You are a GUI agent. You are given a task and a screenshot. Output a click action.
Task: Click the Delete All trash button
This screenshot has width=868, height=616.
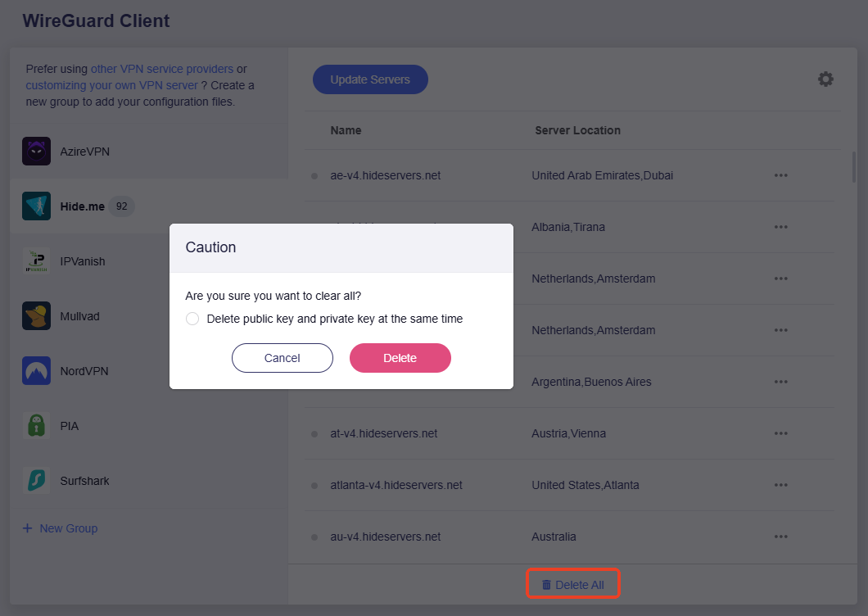572,585
